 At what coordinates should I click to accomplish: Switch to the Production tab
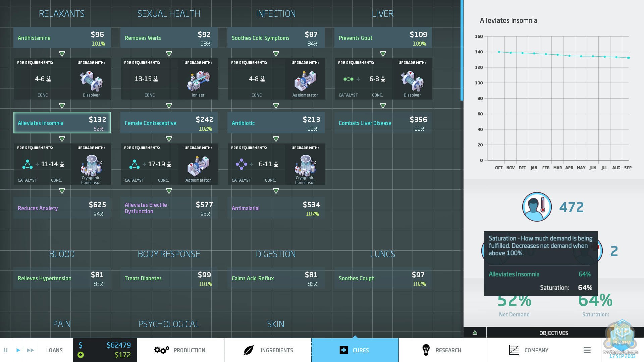click(180, 350)
